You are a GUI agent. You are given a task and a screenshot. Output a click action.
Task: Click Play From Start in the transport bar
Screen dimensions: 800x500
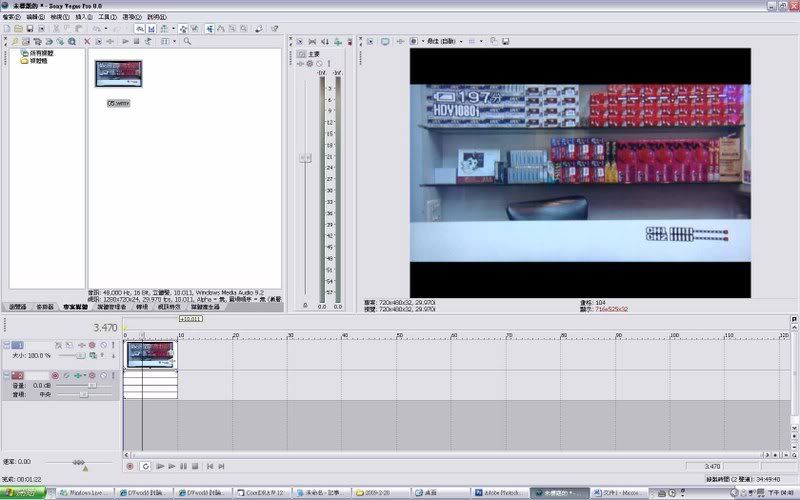click(160, 466)
